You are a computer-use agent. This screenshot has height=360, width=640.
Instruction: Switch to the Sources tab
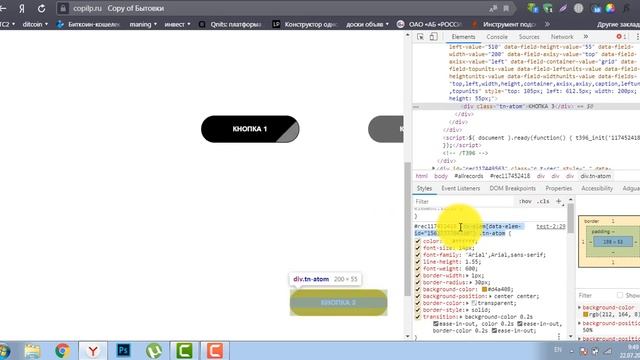click(529, 37)
